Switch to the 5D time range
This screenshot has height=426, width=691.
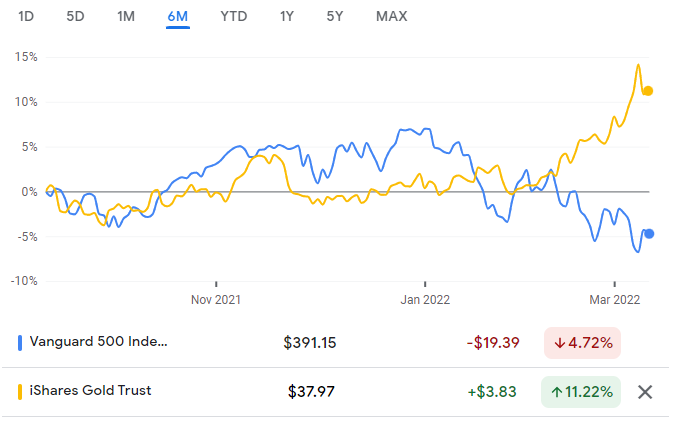tap(76, 16)
